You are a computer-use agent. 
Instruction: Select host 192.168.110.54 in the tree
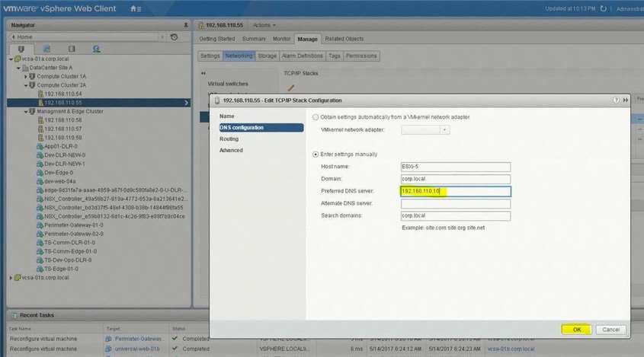point(62,94)
